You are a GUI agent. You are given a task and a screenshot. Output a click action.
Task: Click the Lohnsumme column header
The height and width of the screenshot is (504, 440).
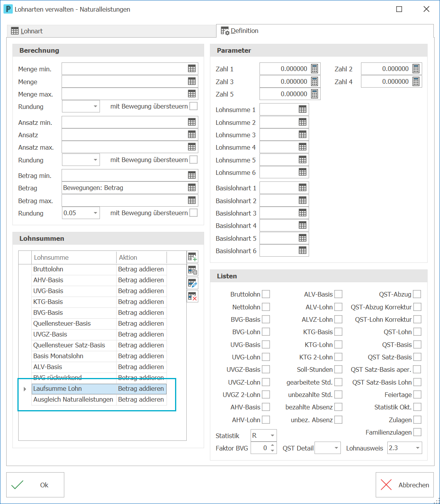pyautogui.click(x=74, y=257)
